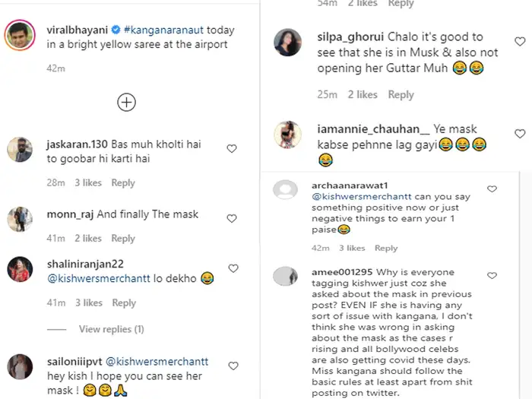Heart iamannie_chauhan__'s mask comment
This screenshot has height=399, width=532.
coord(519,134)
